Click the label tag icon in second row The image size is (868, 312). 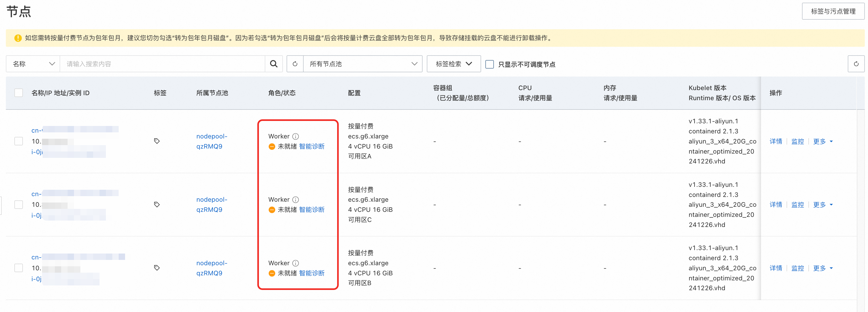(x=157, y=204)
